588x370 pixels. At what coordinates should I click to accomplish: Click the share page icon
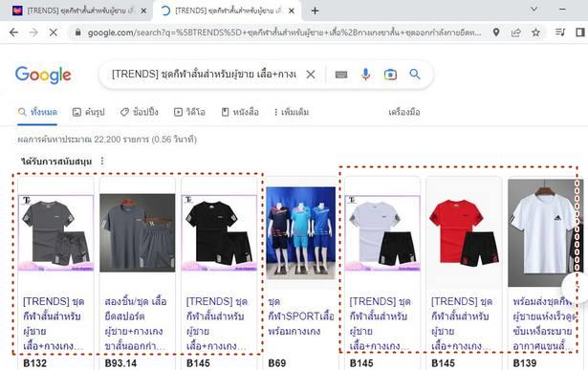point(516,33)
